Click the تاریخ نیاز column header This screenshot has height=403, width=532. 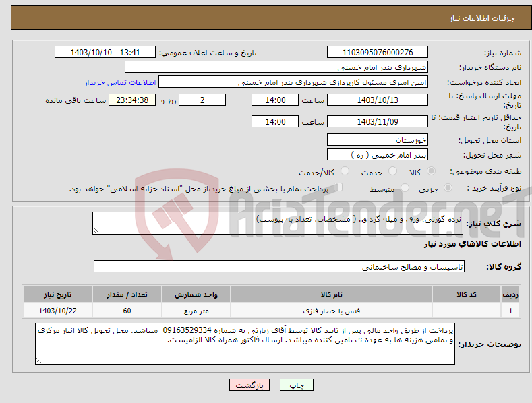click(58, 294)
